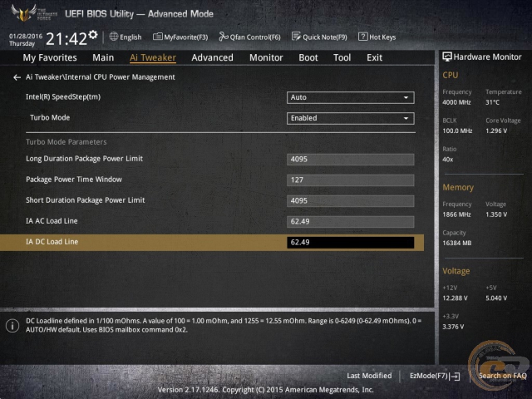Open the Exit tab
This screenshot has height=399, width=532.
pyautogui.click(x=375, y=57)
